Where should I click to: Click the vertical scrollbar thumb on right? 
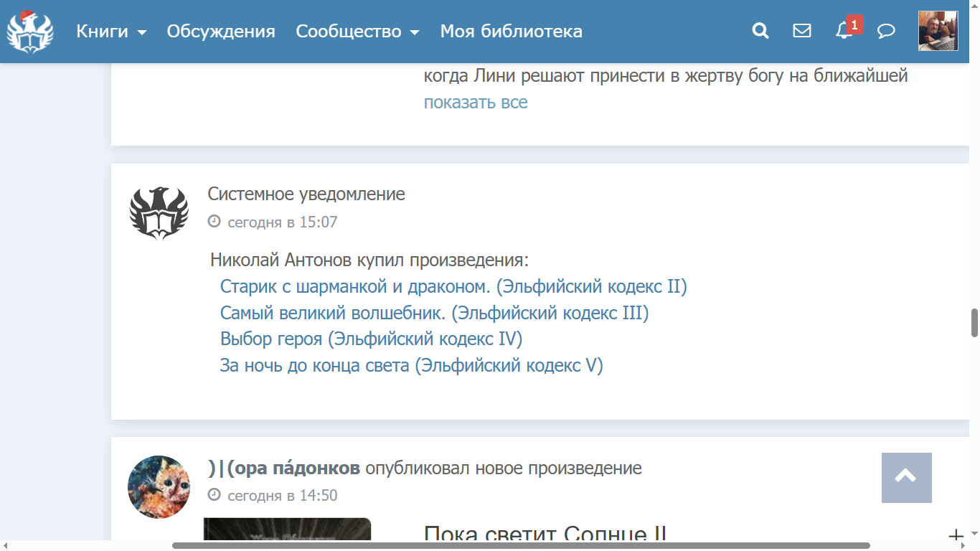click(x=974, y=323)
